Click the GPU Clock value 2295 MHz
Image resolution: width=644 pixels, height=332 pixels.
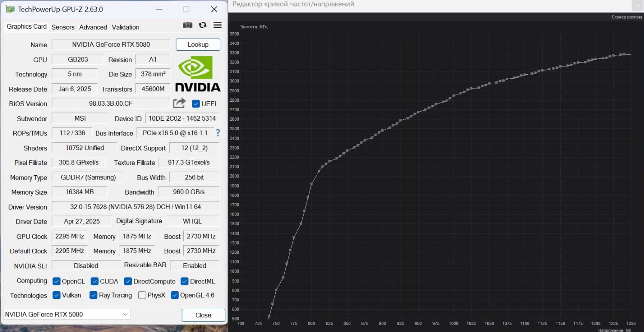(x=70, y=236)
